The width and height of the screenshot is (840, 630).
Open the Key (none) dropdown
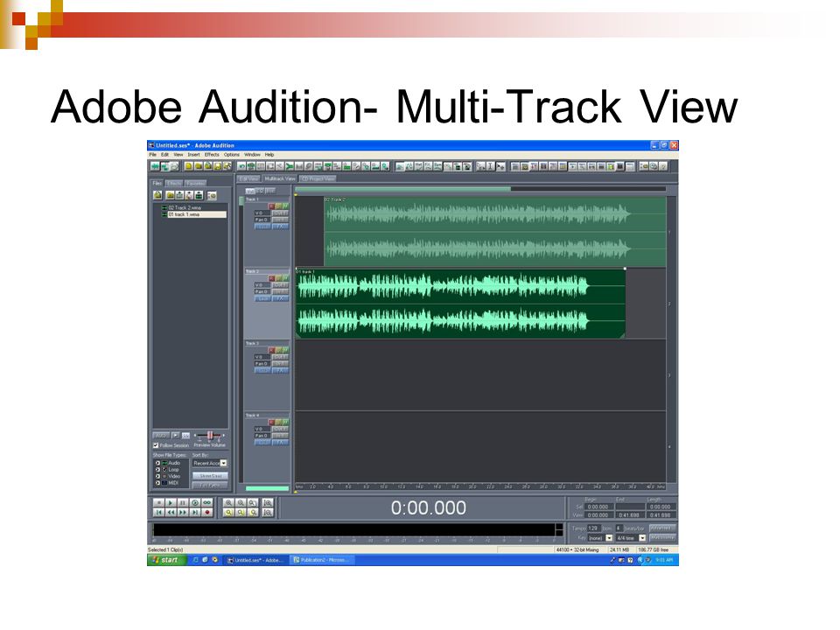(x=609, y=538)
